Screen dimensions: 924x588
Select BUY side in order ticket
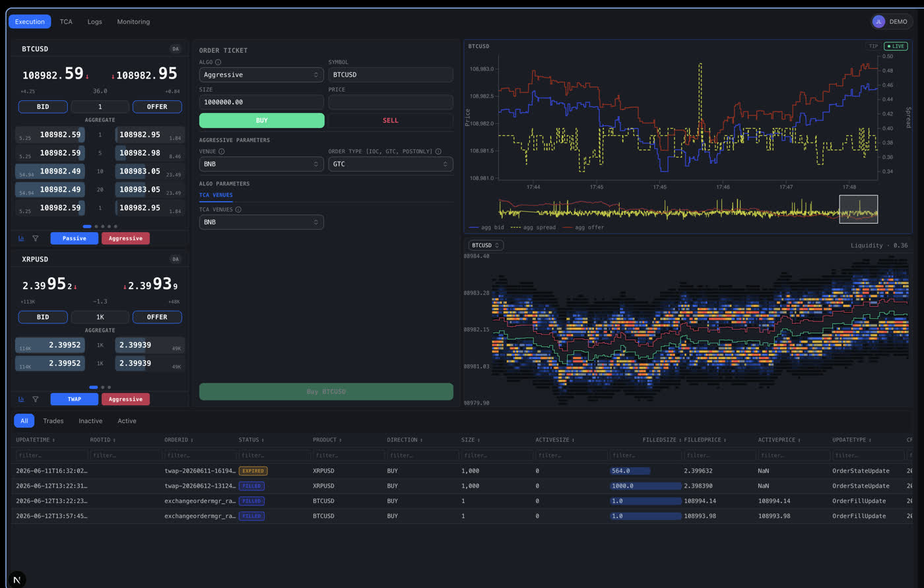[262, 120]
